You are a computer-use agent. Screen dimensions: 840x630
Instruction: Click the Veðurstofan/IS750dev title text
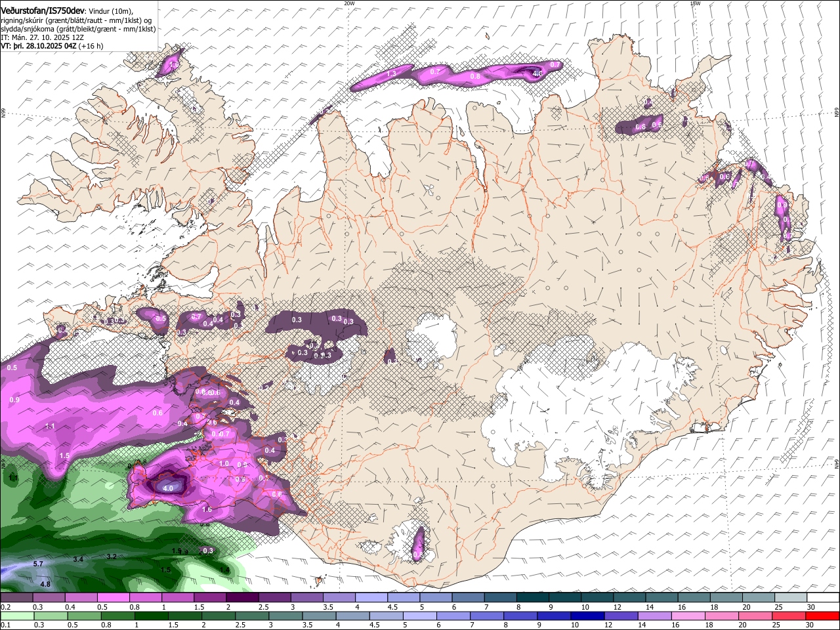coord(41,10)
